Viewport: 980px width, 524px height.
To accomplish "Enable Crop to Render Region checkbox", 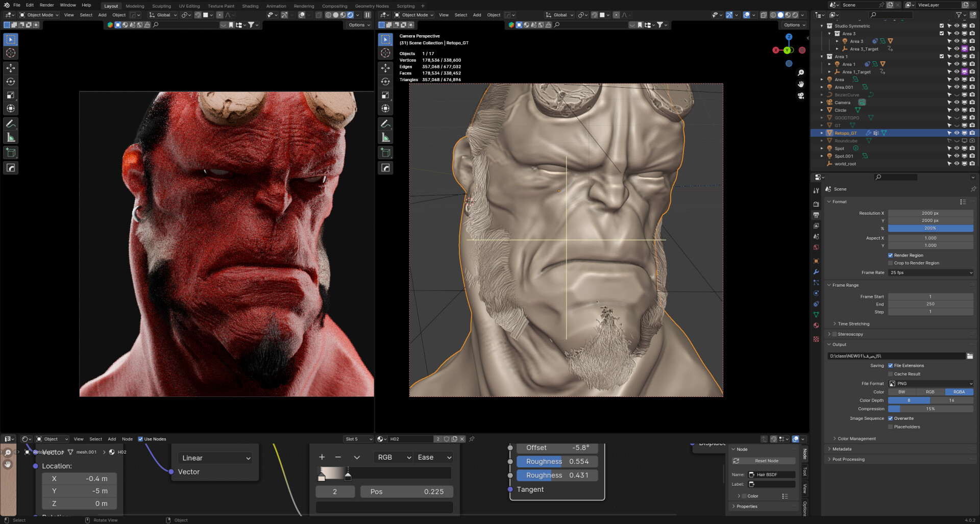I will point(891,263).
